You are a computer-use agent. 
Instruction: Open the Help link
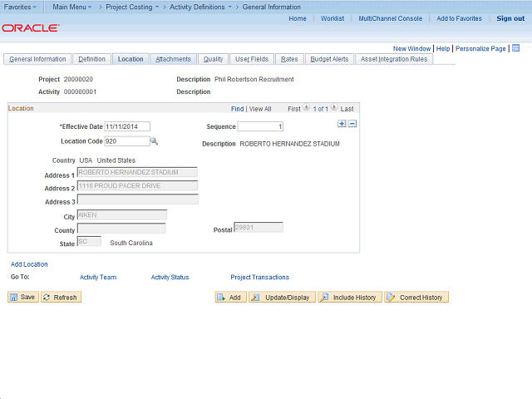[443, 48]
